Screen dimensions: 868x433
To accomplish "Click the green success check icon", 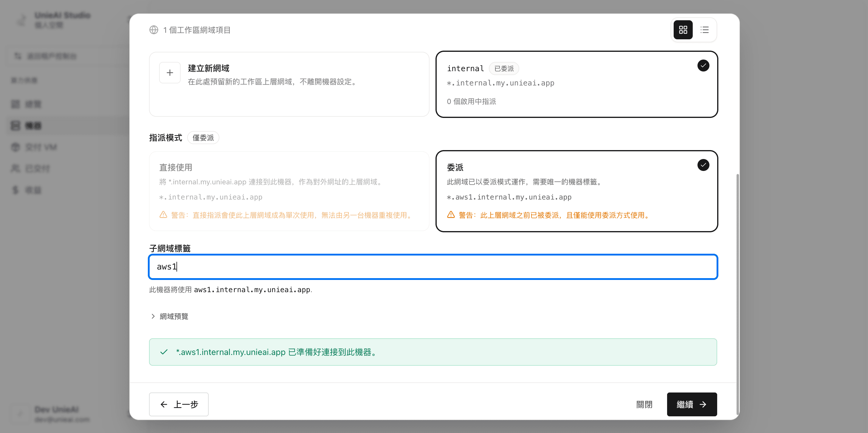I will (164, 352).
